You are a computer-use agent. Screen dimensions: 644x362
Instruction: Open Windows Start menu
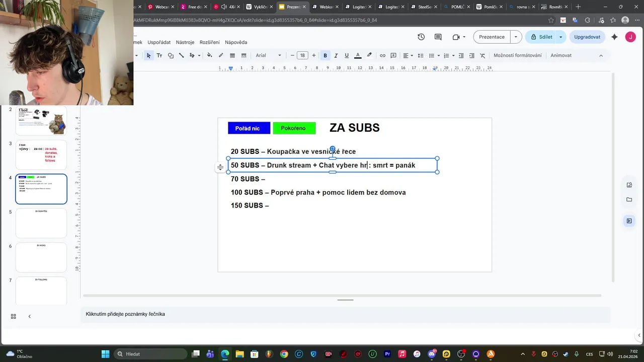point(105,354)
